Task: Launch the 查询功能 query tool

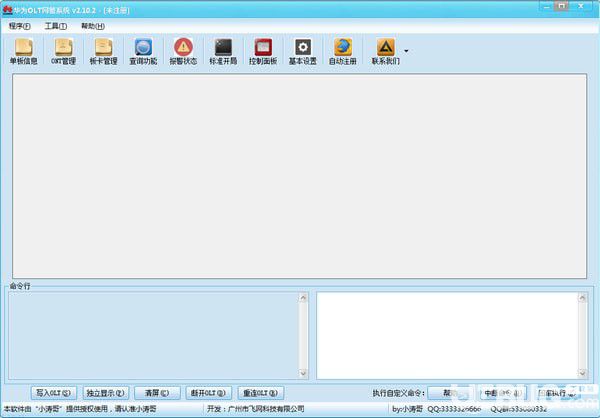Action: click(143, 51)
